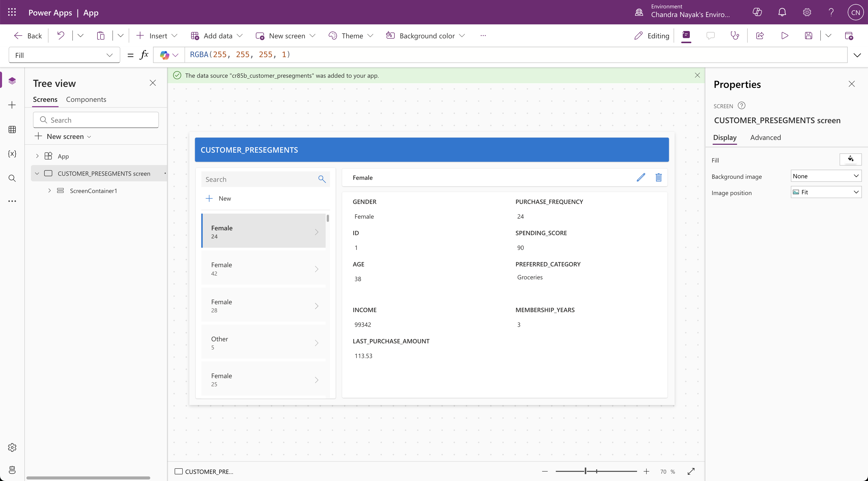
Task: Click the Tree view search field
Action: point(96,120)
